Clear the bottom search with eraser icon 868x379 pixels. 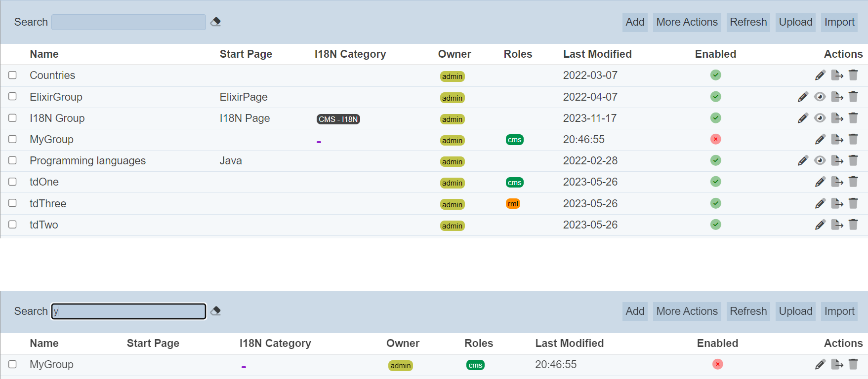tap(215, 311)
